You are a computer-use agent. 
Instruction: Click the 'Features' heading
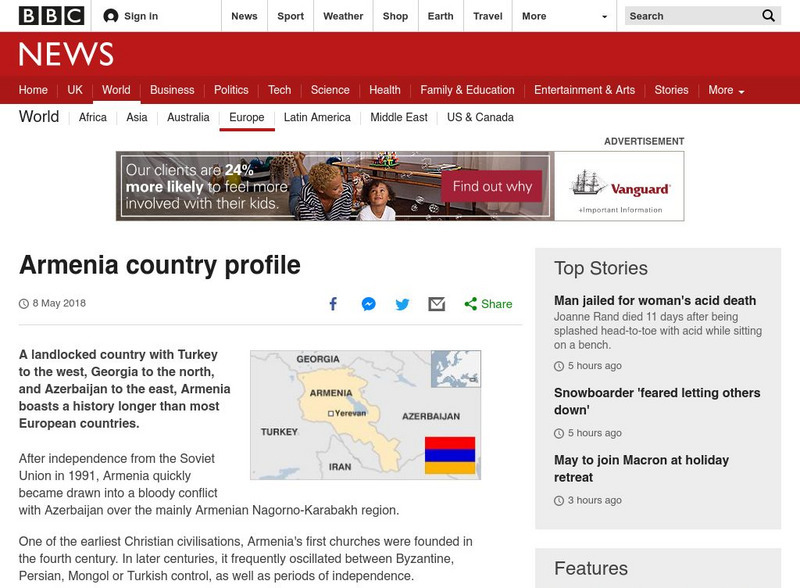click(x=591, y=569)
